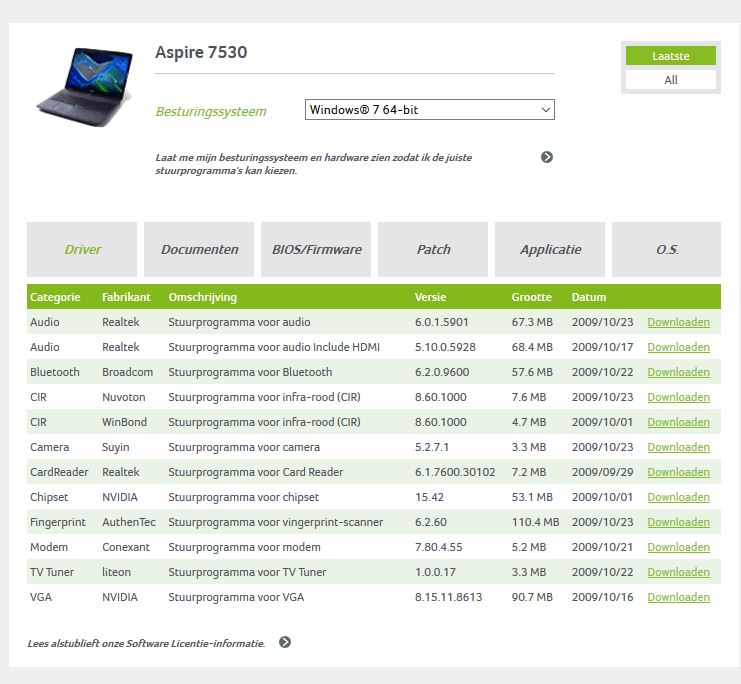
Task: Click the arrow icon next to Software Licentie-informatie
Action: [x=285, y=642]
